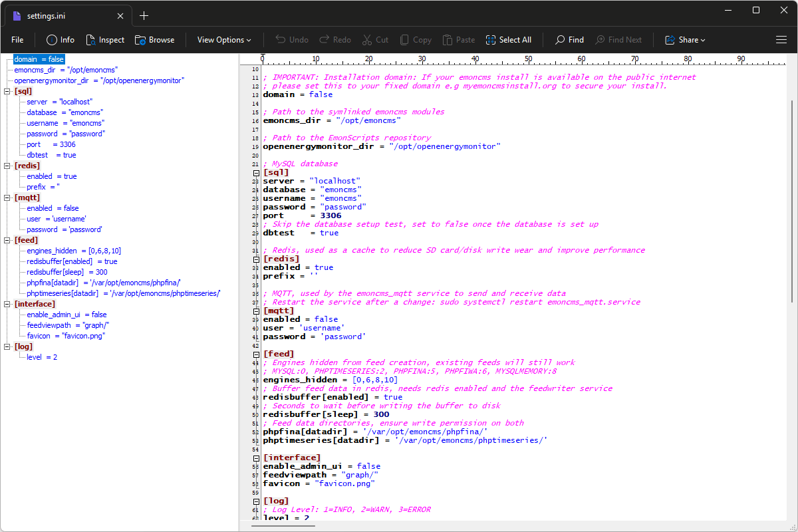The image size is (798, 532).
Task: Select port = 3306 tree item
Action: 51,144
